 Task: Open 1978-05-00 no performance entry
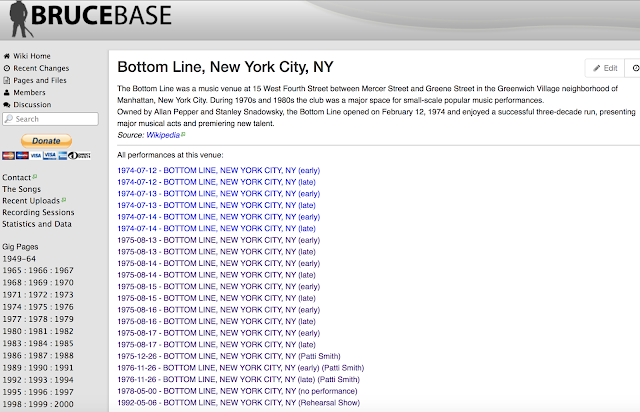point(237,391)
